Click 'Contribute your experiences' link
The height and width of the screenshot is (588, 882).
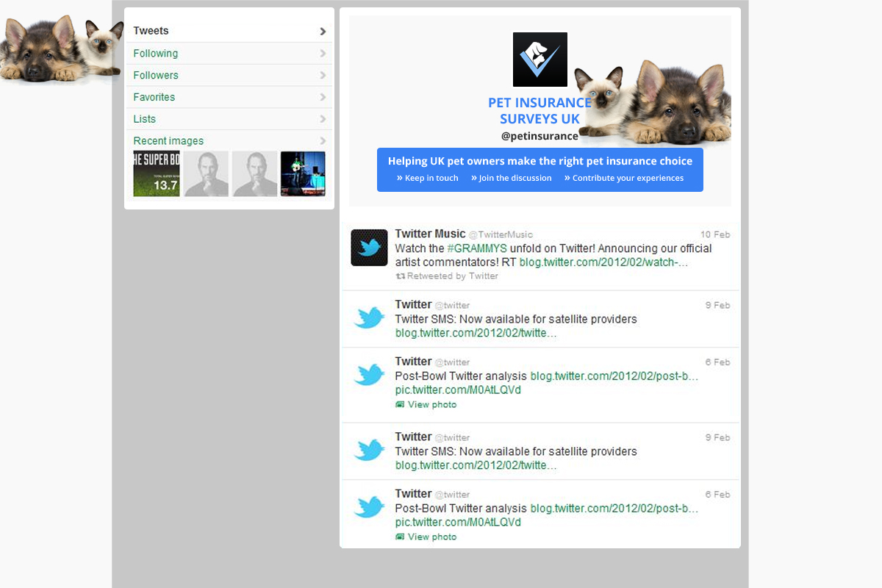[x=628, y=178]
